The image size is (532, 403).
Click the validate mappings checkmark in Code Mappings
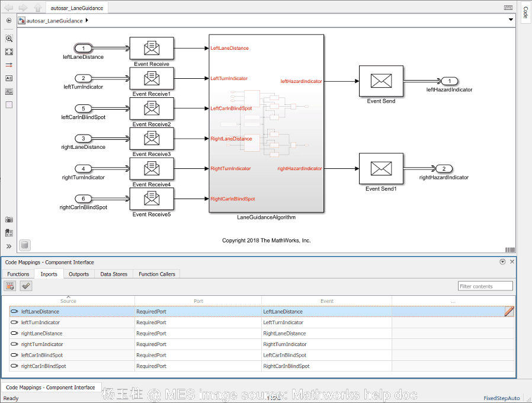click(25, 286)
